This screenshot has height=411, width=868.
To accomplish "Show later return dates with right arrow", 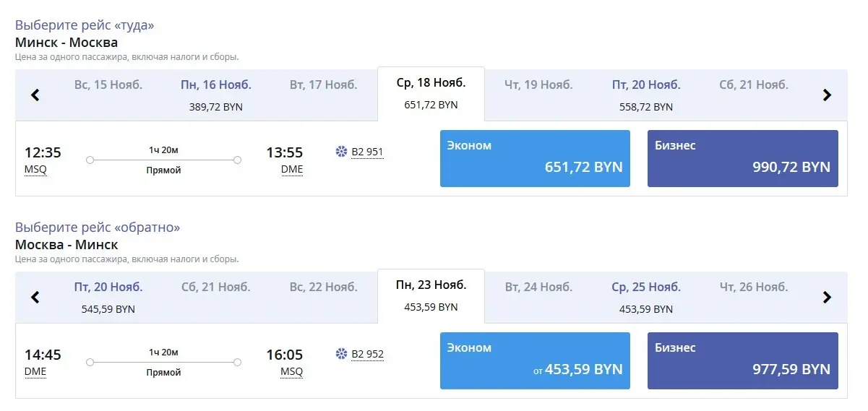I will click(x=828, y=297).
